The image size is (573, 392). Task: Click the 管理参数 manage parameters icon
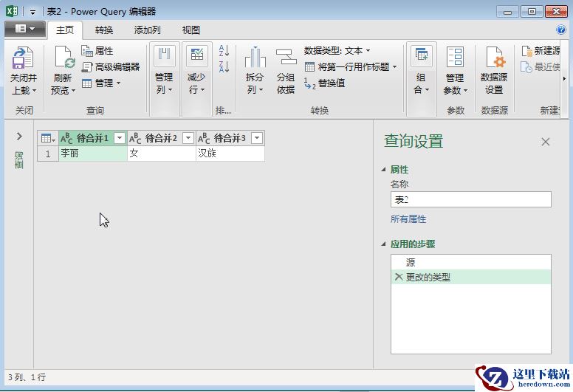(x=455, y=57)
